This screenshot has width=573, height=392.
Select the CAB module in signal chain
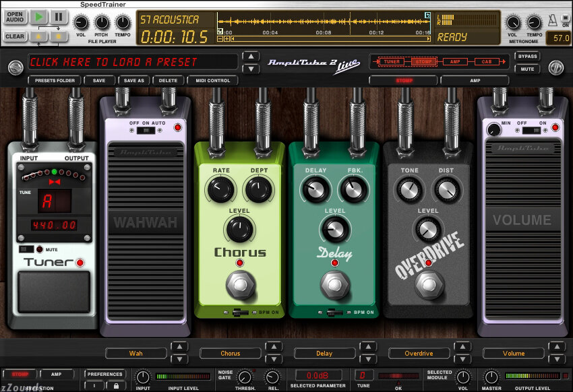click(487, 62)
